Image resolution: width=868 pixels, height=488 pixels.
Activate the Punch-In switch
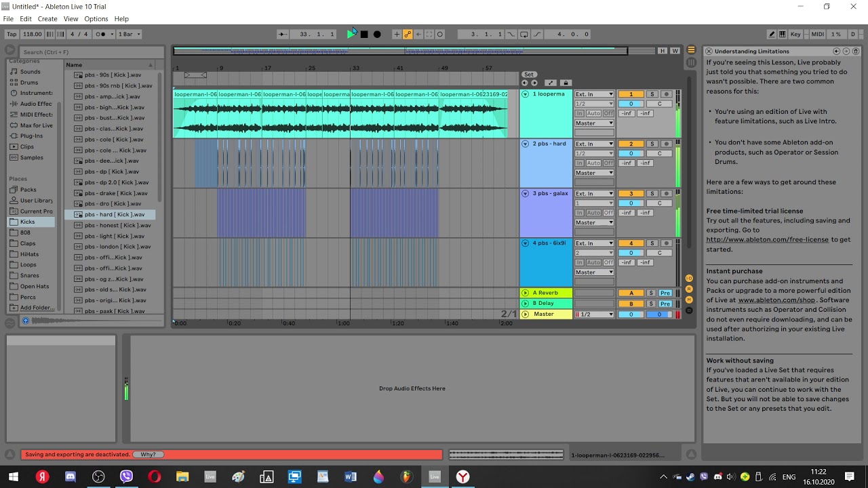click(511, 34)
